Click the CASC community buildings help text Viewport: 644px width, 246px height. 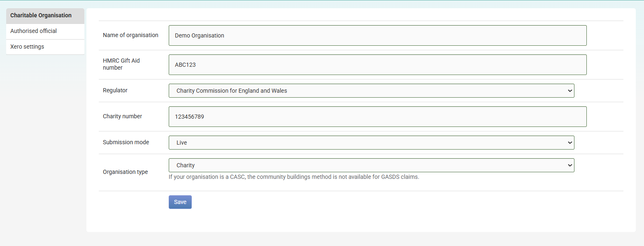click(294, 177)
